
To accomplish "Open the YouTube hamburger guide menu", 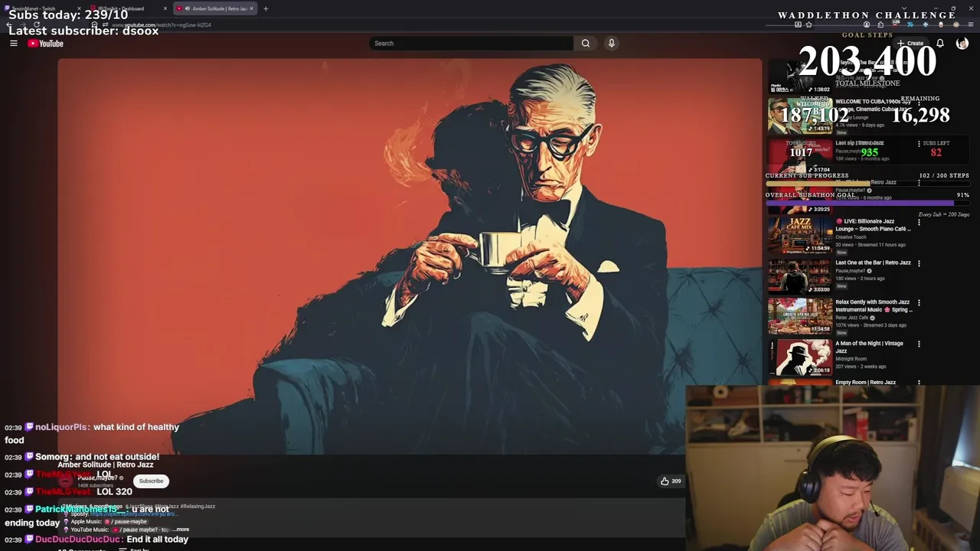I will pos(13,44).
